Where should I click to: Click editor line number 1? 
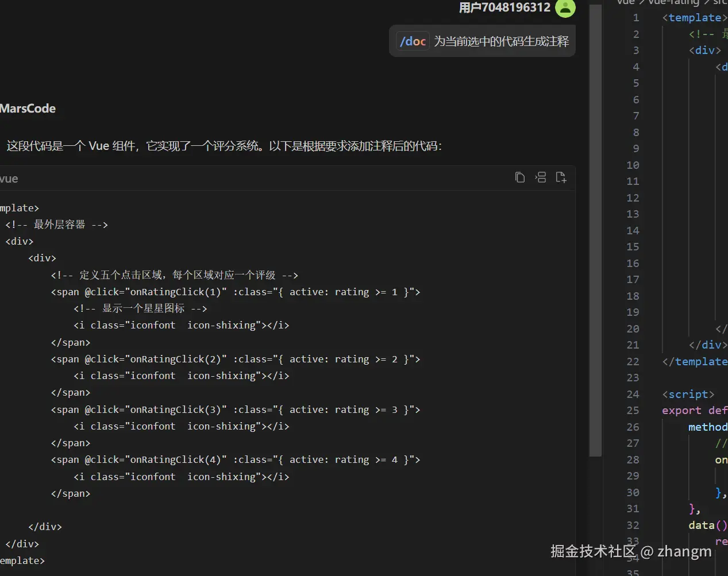[x=636, y=18]
